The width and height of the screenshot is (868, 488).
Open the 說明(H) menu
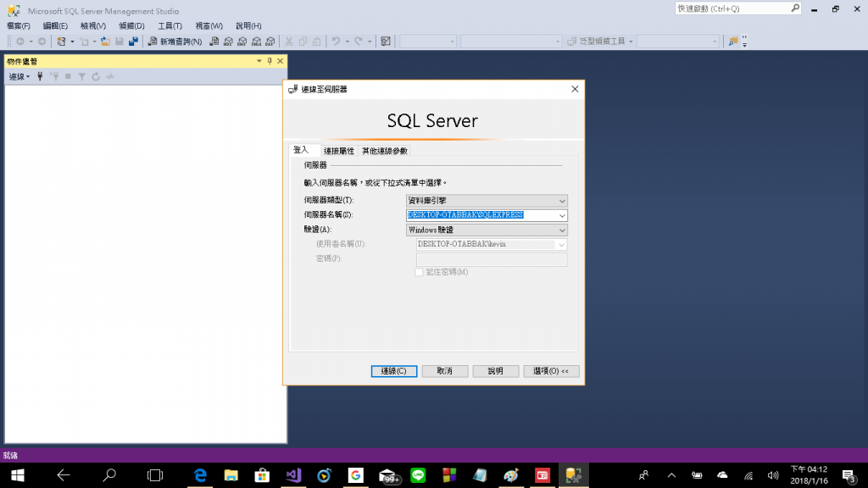[x=248, y=26]
